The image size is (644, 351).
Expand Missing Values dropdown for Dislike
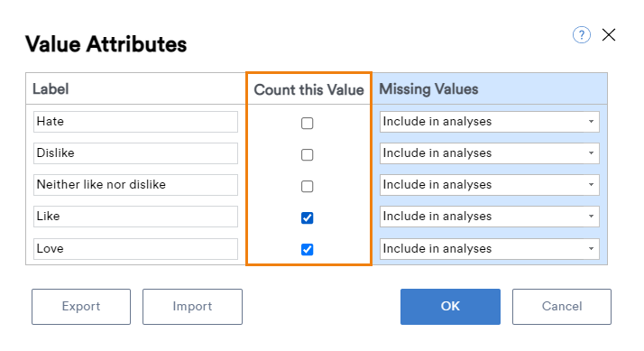tap(489, 153)
